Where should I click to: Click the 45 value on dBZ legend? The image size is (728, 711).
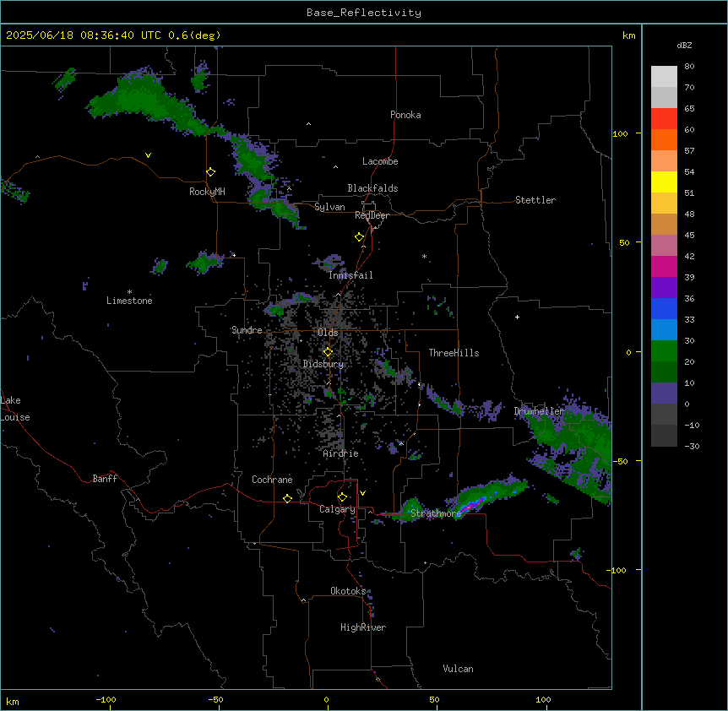(689, 235)
